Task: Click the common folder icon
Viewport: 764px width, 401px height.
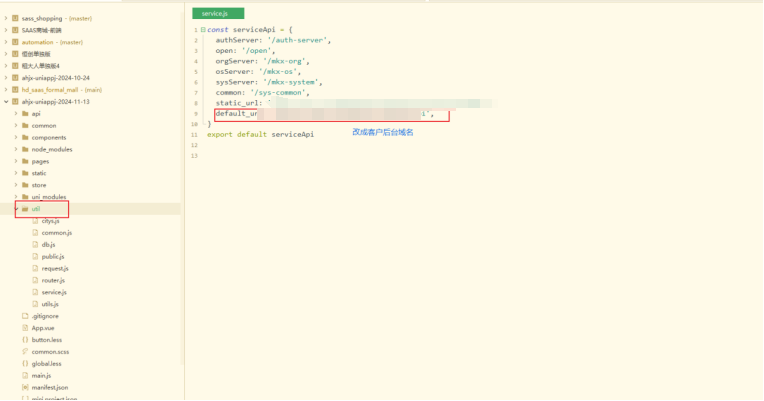Action: tap(25, 126)
